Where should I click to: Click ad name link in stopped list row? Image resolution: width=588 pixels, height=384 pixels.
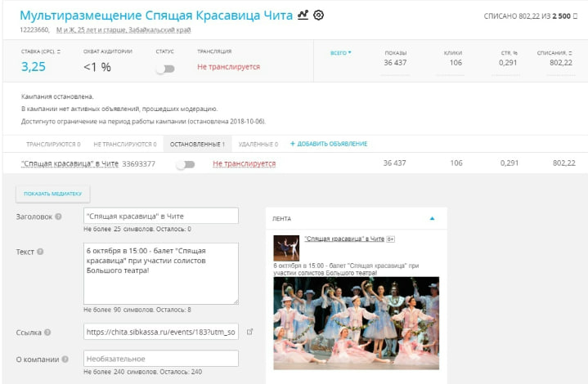coord(70,163)
